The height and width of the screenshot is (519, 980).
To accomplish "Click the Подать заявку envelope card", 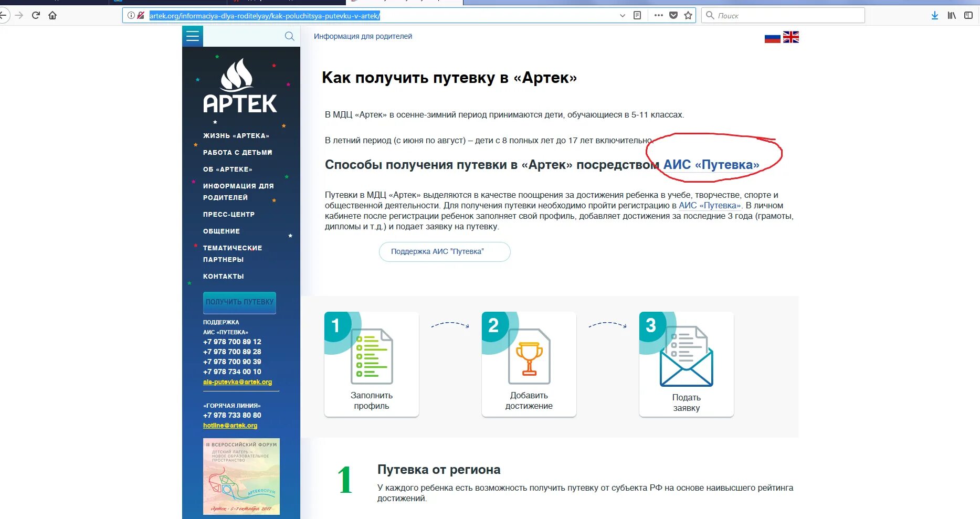I will (x=687, y=364).
